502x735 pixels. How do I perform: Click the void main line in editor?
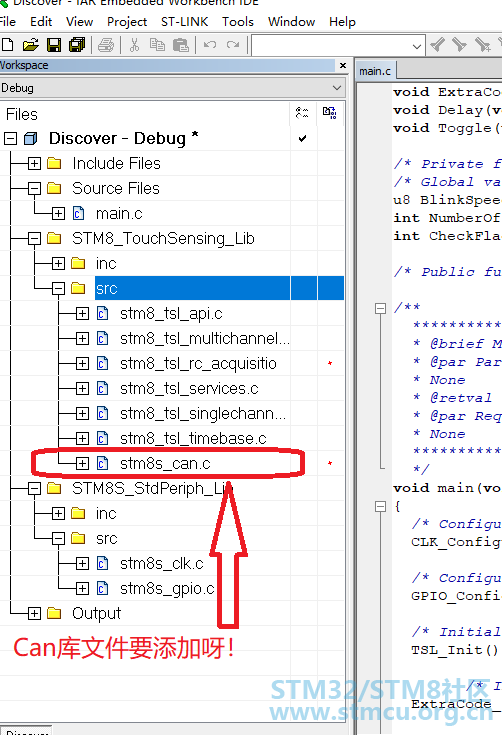click(447, 488)
